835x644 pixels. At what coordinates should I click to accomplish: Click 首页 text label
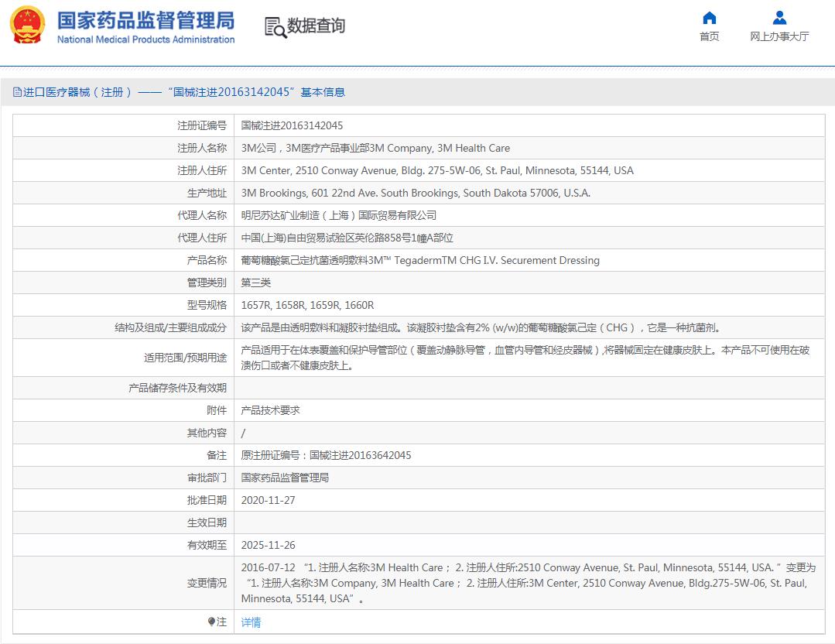tap(710, 36)
